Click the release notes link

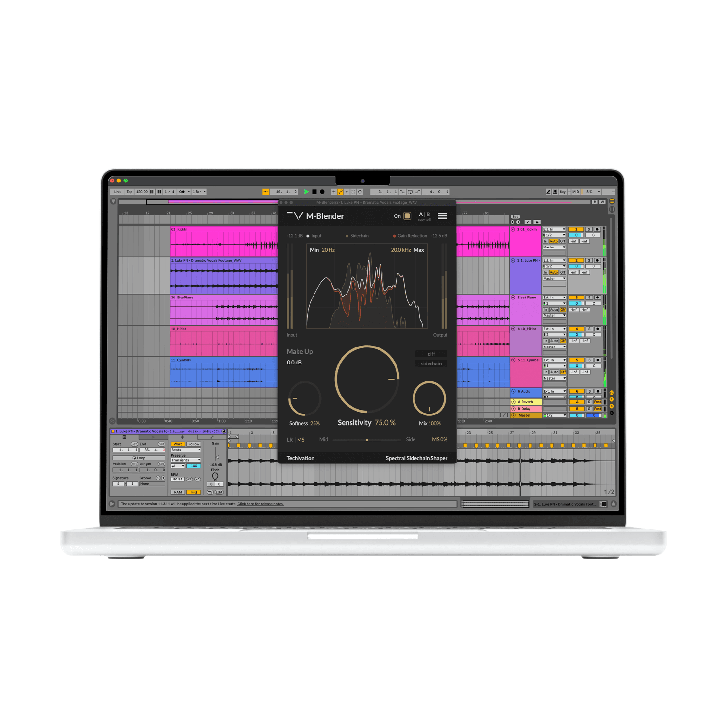point(261,504)
